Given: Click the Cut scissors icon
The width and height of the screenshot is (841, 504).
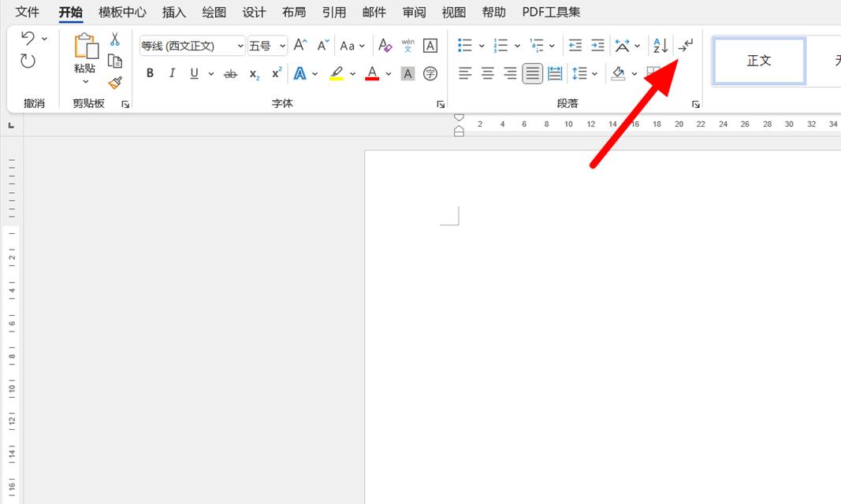Looking at the screenshot, I should pos(115,39).
